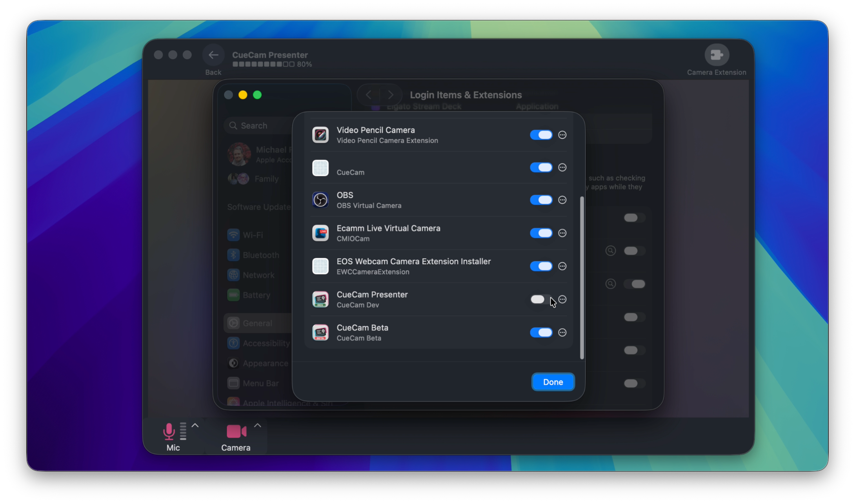The height and width of the screenshot is (504, 855).
Task: Click the Bluetooth icon in the sidebar
Action: point(233,255)
